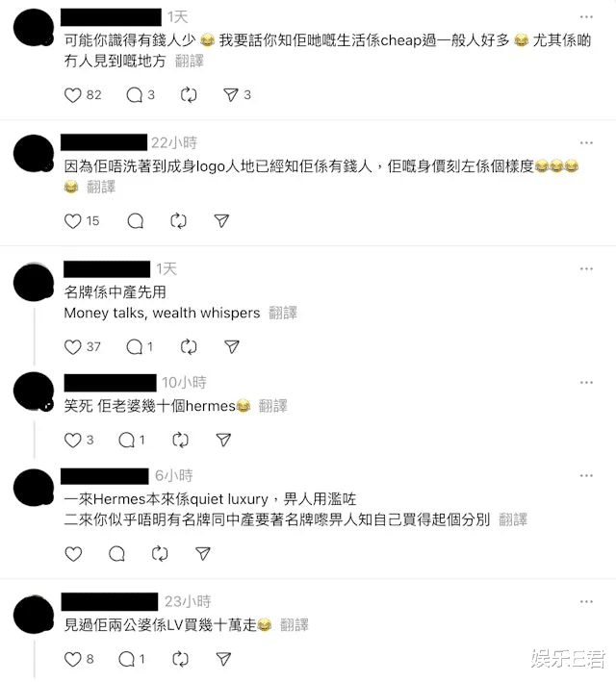
Task: Share the first comment with 3 shares
Action: pos(231,95)
